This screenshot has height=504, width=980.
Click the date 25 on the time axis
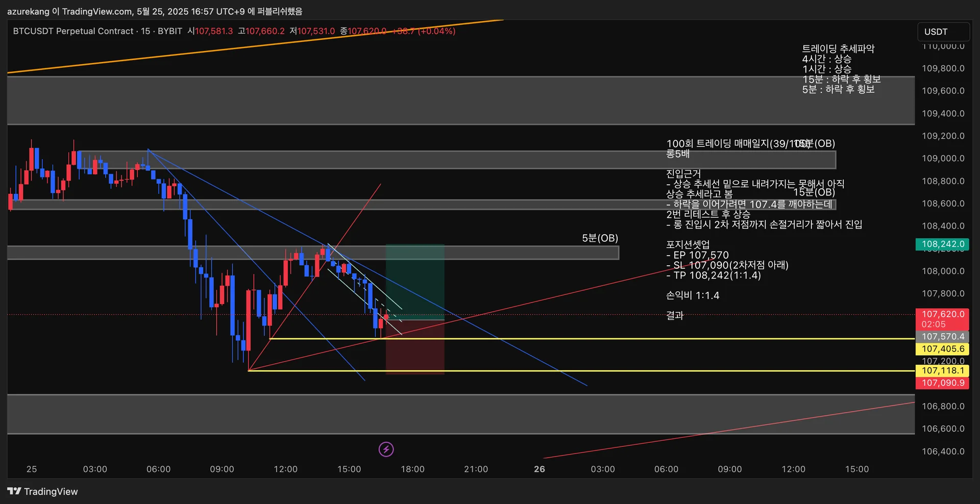[x=32, y=469]
